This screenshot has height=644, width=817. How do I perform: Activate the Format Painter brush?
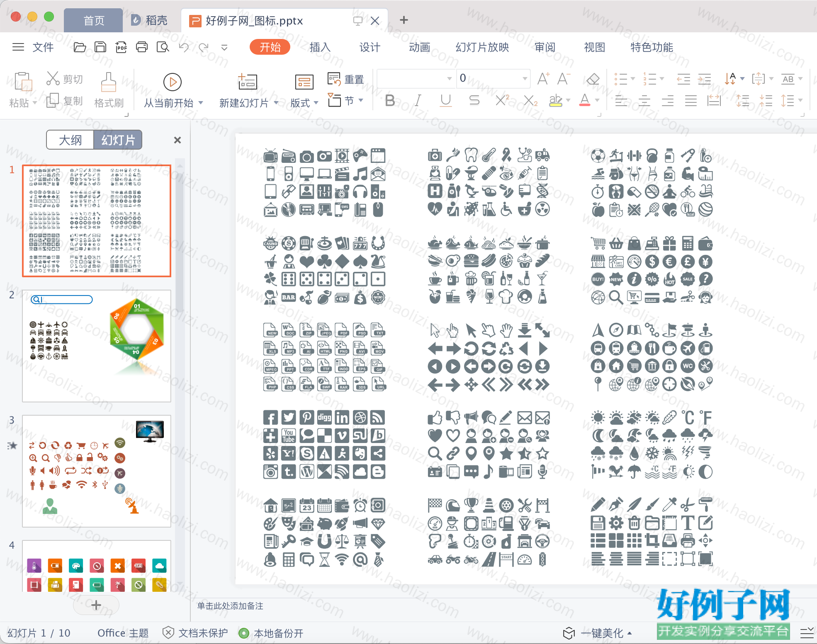tap(108, 82)
